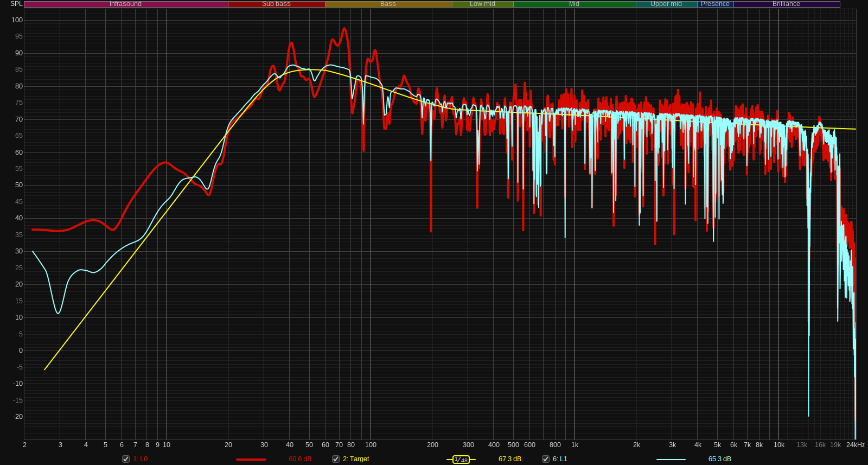
Task: Select the 2: Target legend label
Action: point(356,459)
